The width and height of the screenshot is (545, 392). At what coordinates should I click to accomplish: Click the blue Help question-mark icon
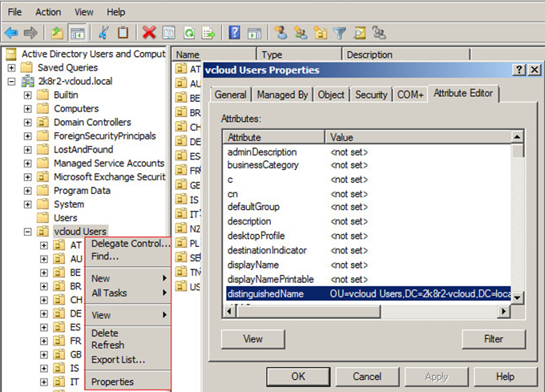(234, 33)
